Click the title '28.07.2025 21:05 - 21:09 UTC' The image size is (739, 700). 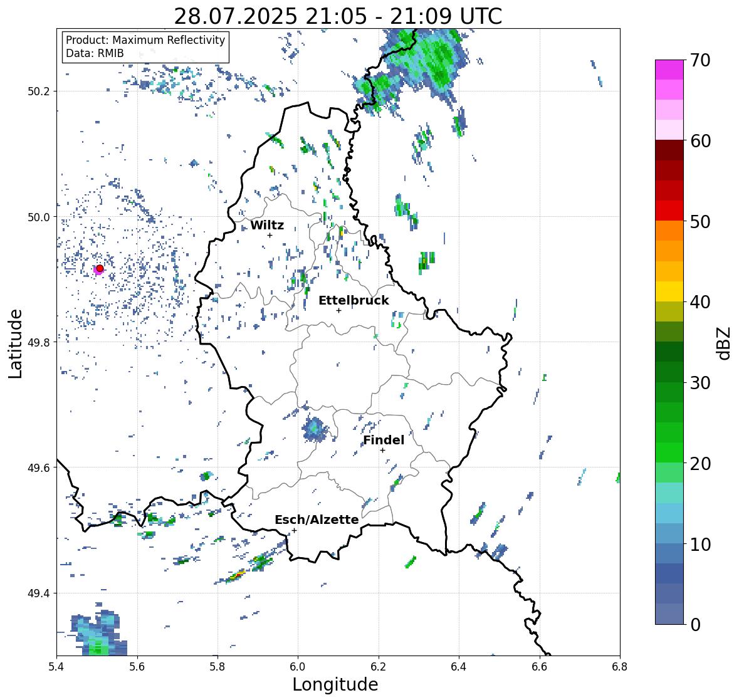coord(338,16)
